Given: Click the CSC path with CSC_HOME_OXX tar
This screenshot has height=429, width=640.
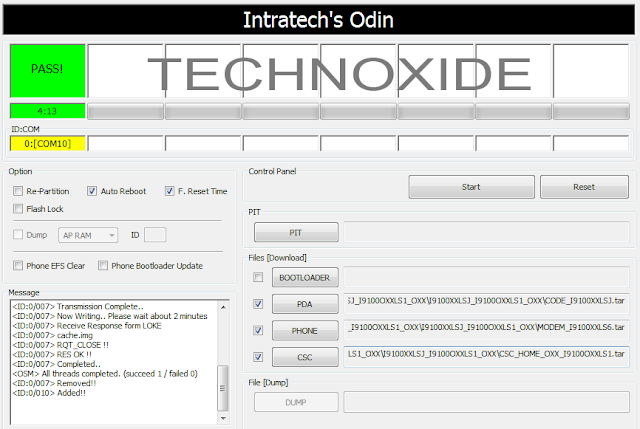Looking at the screenshot, I should tap(487, 356).
